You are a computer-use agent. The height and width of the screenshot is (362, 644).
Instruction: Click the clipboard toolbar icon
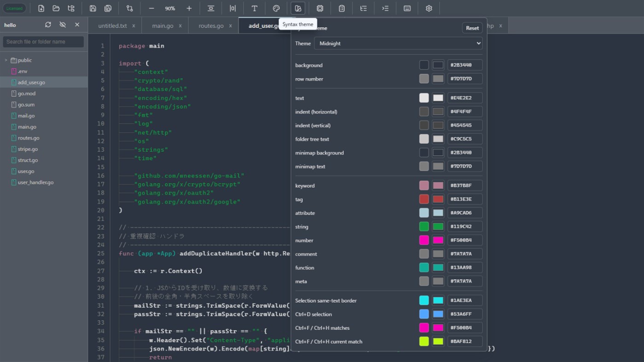pos(342,8)
